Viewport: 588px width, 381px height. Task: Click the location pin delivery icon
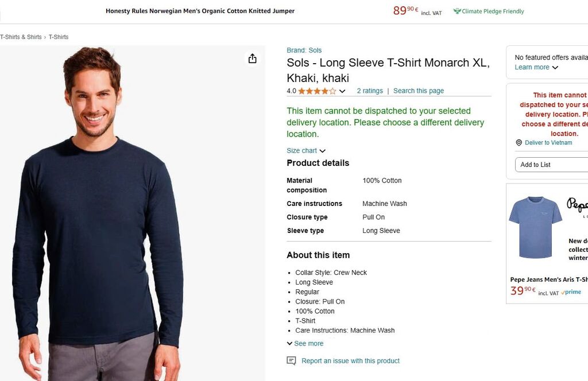[x=519, y=143]
